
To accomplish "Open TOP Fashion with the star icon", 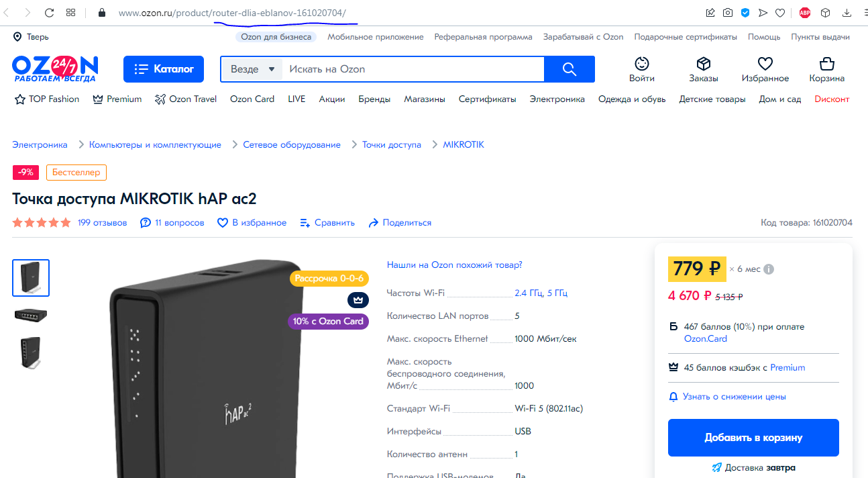I will 46,99.
